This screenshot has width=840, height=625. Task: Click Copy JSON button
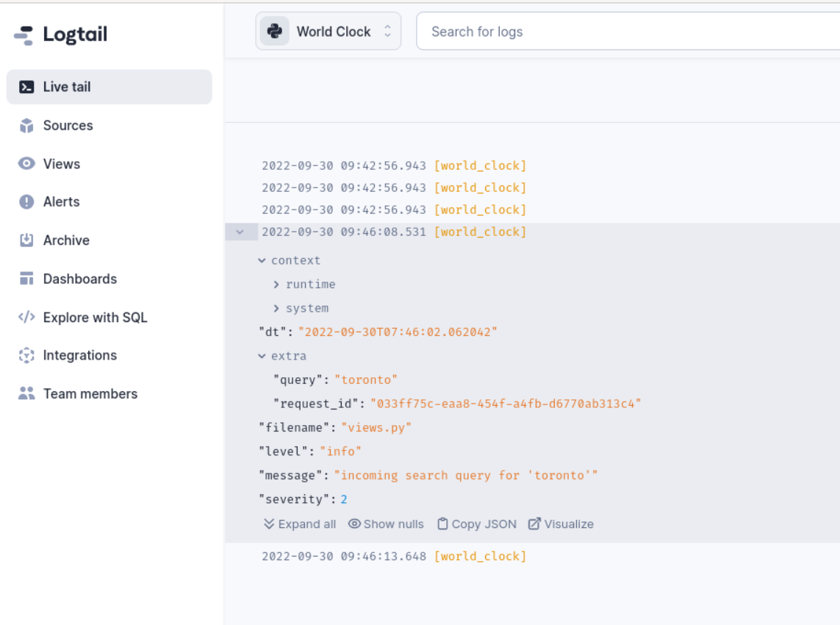[x=477, y=524]
